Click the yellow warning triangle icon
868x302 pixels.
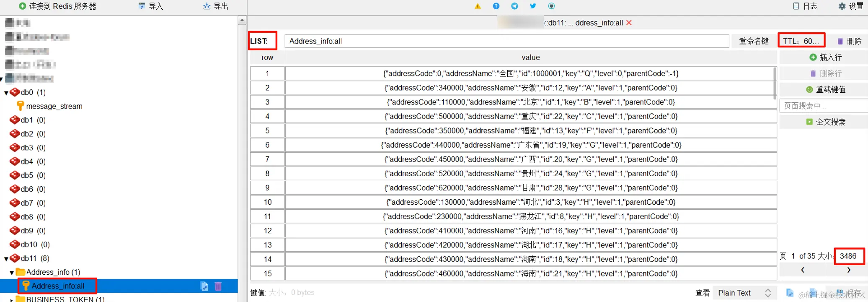pyautogui.click(x=478, y=6)
